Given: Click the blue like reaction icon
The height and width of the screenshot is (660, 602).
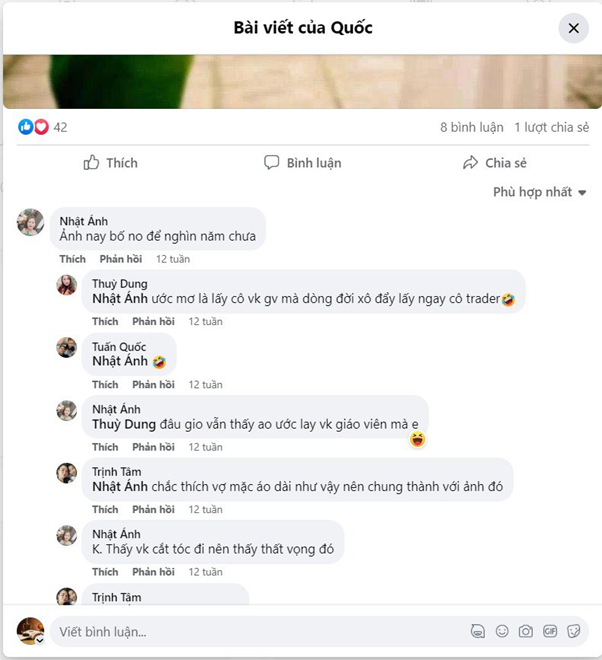Looking at the screenshot, I should click(26, 127).
